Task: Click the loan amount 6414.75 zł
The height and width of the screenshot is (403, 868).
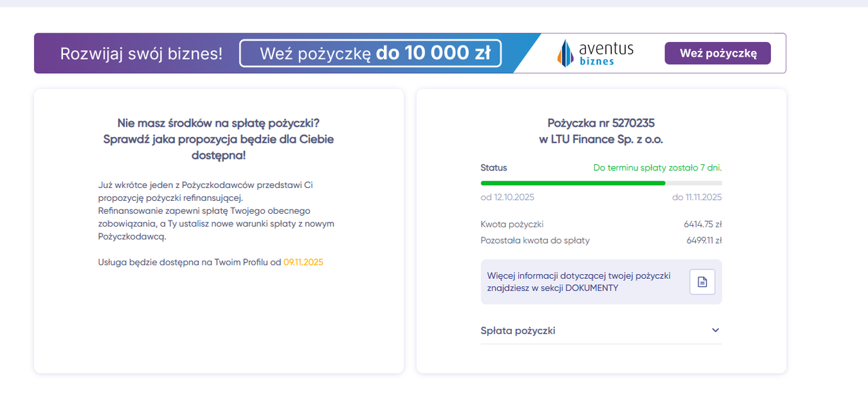Action: click(x=703, y=224)
